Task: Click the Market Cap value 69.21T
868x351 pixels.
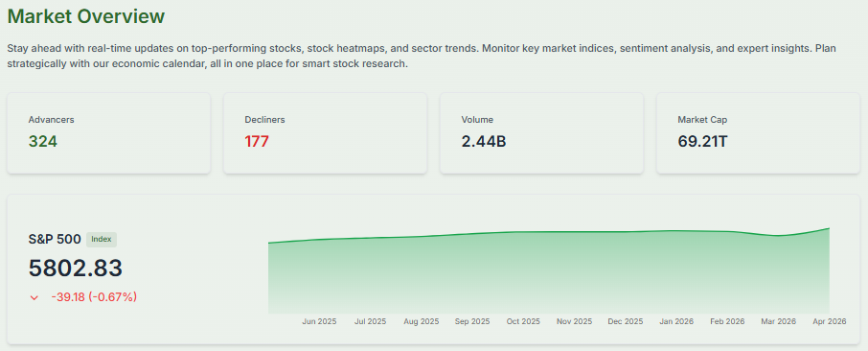Action: (702, 142)
